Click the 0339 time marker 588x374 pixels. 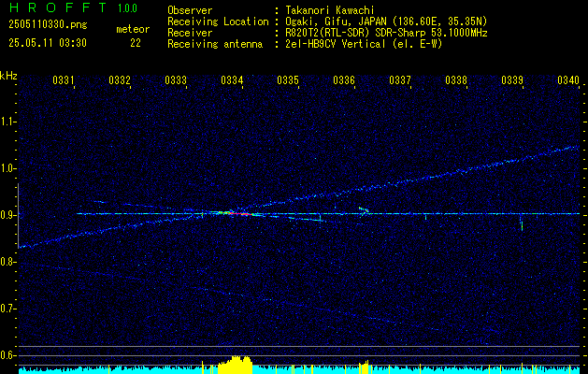click(x=512, y=79)
